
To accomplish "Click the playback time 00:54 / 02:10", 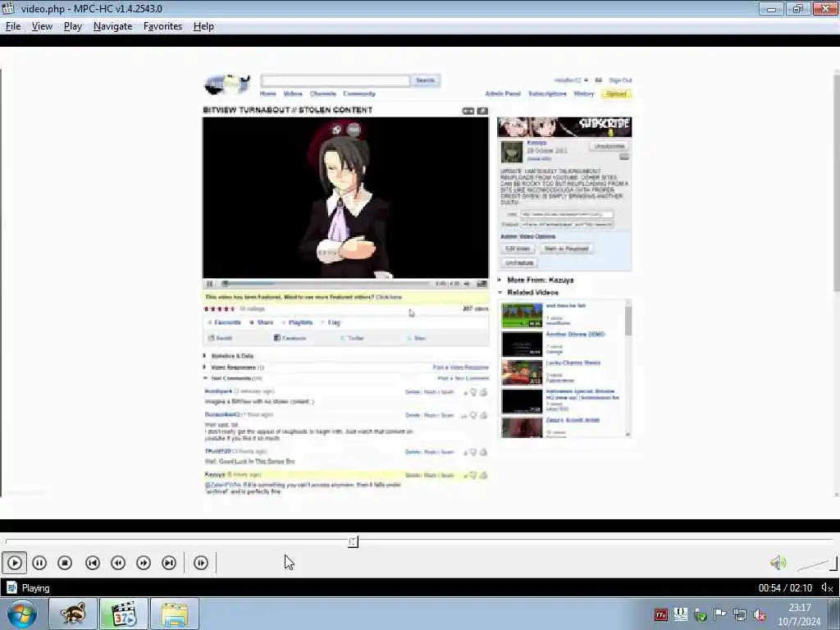I will (785, 587).
